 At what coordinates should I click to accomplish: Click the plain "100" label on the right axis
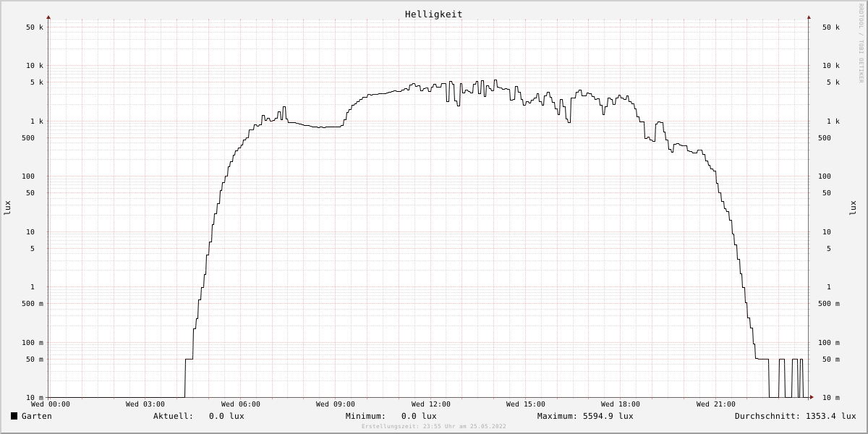(825, 176)
